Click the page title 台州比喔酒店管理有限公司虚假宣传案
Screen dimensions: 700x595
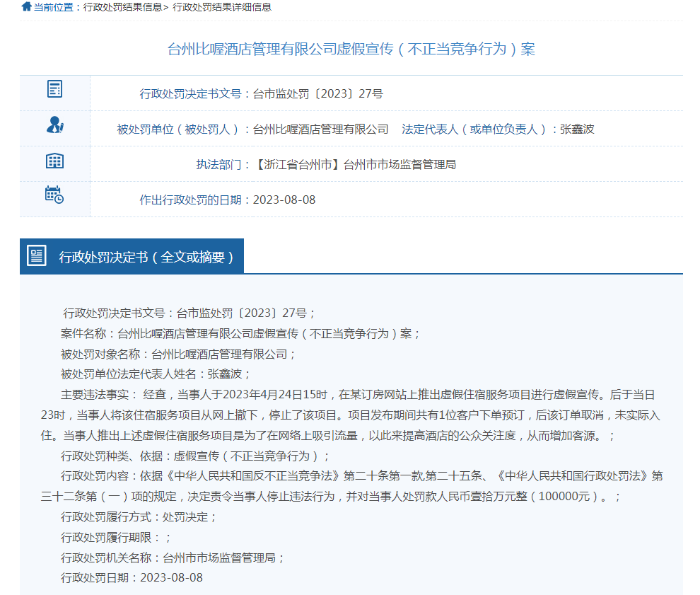[x=351, y=49]
